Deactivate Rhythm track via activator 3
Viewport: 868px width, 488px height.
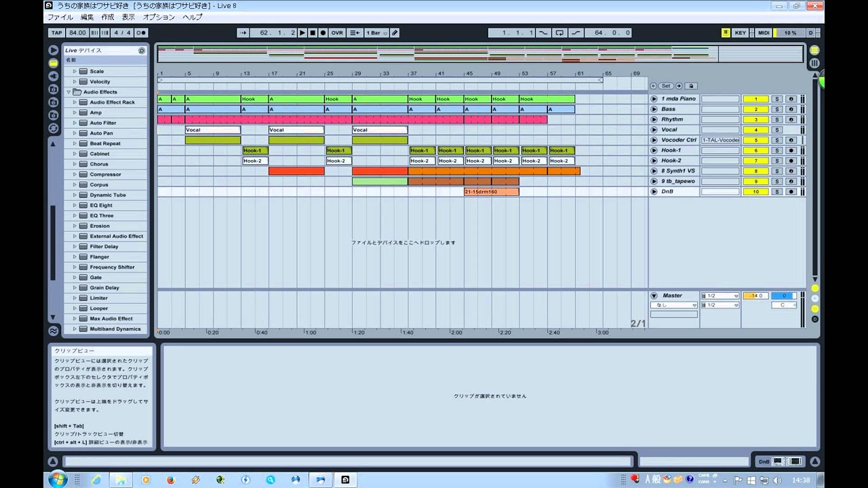click(x=755, y=119)
